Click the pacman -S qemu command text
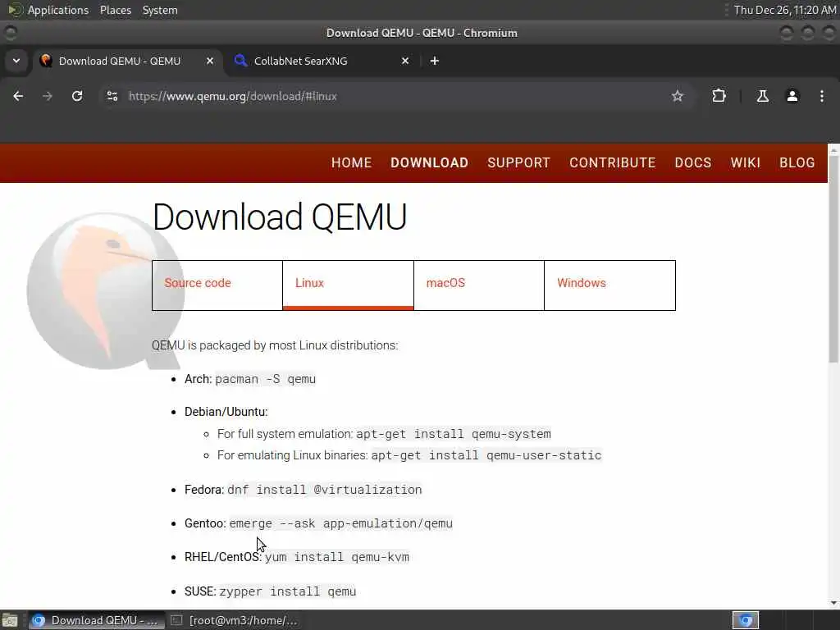840x630 pixels. (265, 379)
